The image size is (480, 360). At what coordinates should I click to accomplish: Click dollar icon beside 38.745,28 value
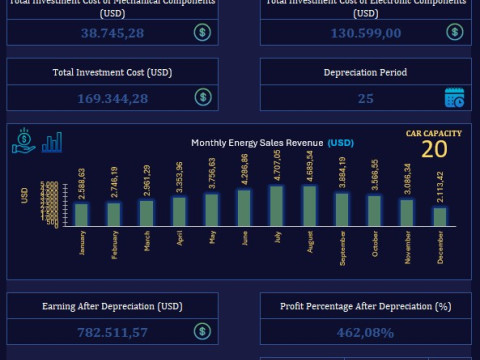coord(202,32)
